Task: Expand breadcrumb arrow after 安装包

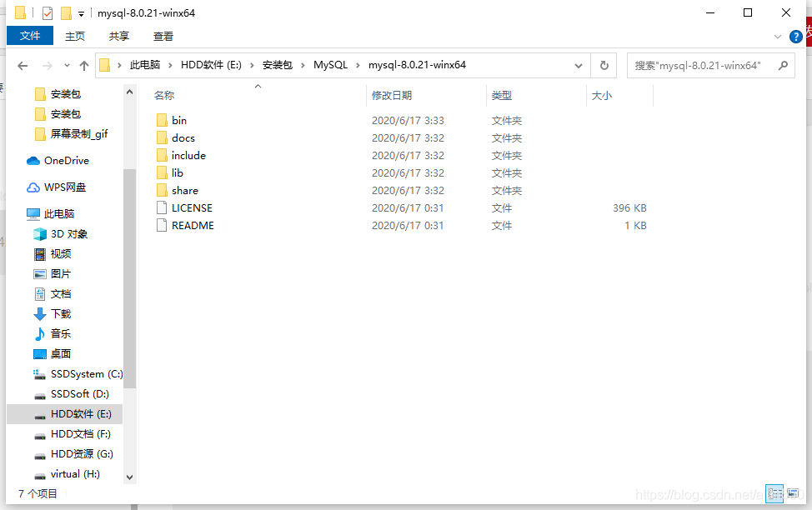Action: (x=303, y=65)
